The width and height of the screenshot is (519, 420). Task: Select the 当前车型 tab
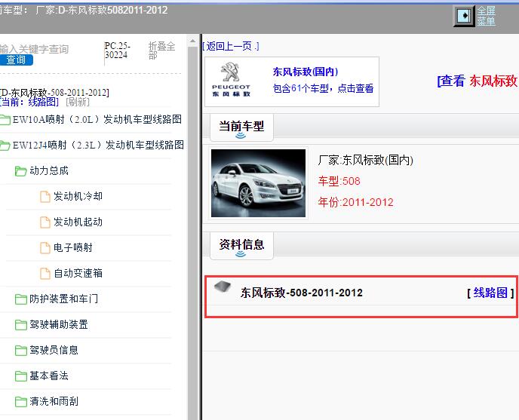[x=241, y=127]
